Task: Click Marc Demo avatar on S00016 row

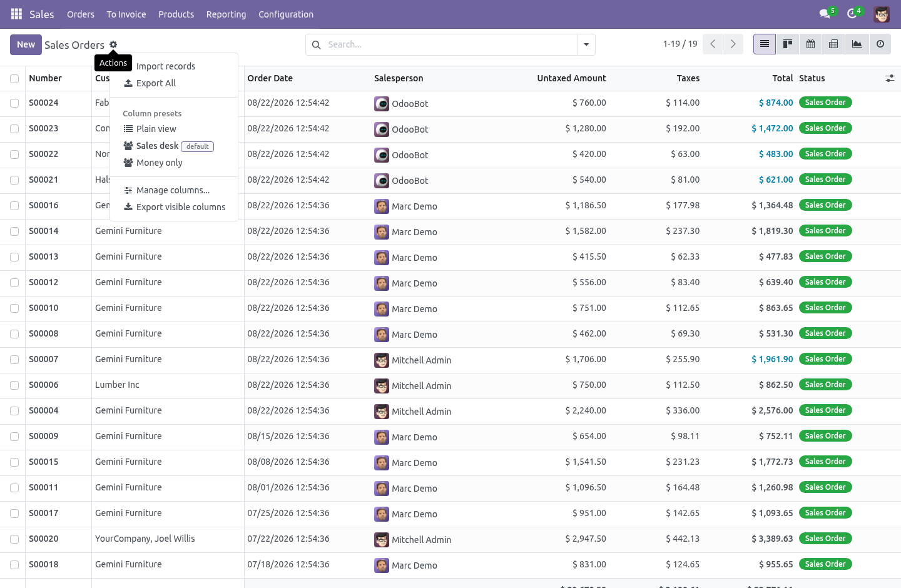Action: click(x=382, y=206)
